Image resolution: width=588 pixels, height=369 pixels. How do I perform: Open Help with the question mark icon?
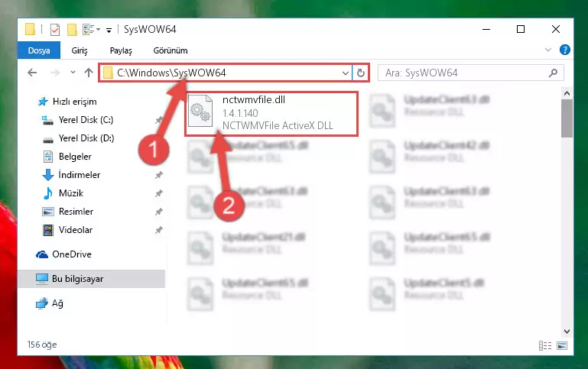pyautogui.click(x=565, y=50)
